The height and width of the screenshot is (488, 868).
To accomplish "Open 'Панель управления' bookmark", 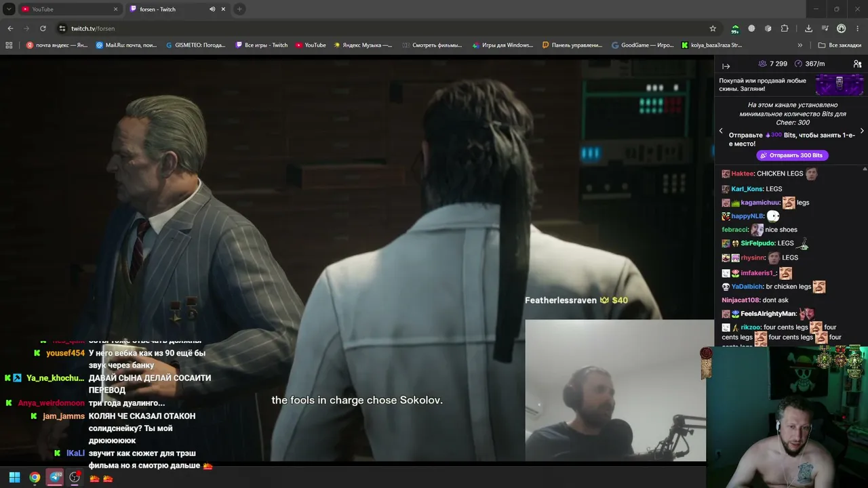I will (x=572, y=45).
